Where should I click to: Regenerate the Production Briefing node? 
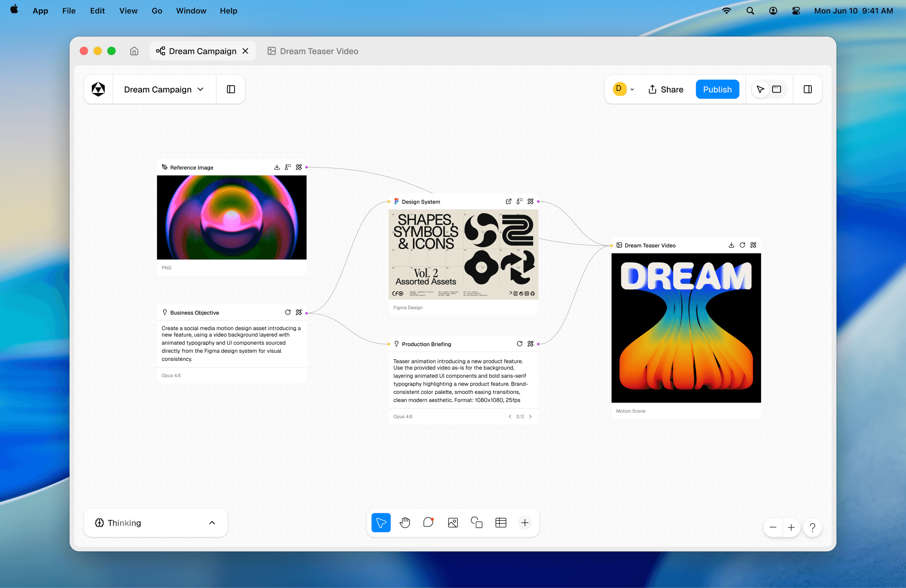pyautogui.click(x=519, y=344)
